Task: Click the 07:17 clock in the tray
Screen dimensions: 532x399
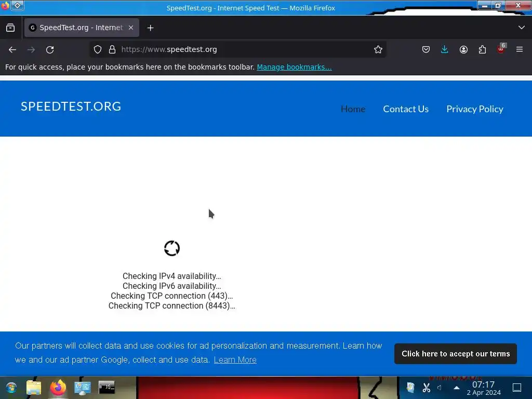Action: click(x=483, y=384)
